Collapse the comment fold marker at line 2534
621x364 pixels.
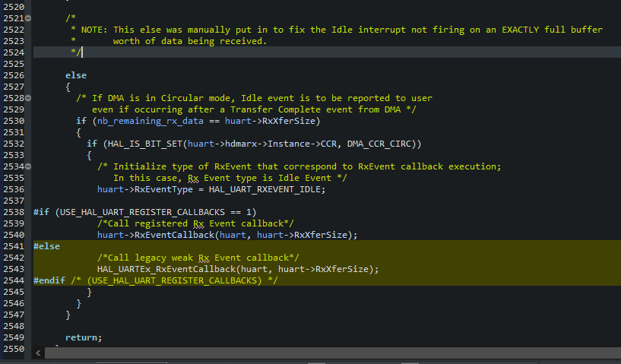(x=28, y=166)
